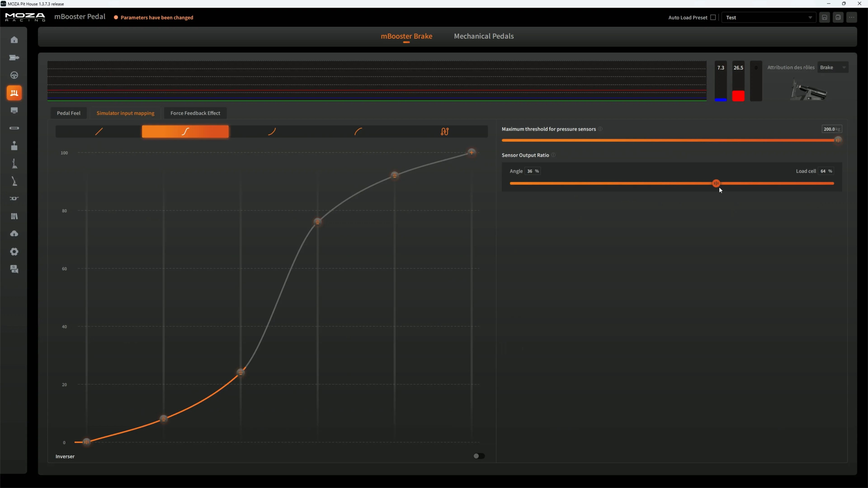Click the curve end point at 100
The width and height of the screenshot is (868, 488).
point(471,152)
